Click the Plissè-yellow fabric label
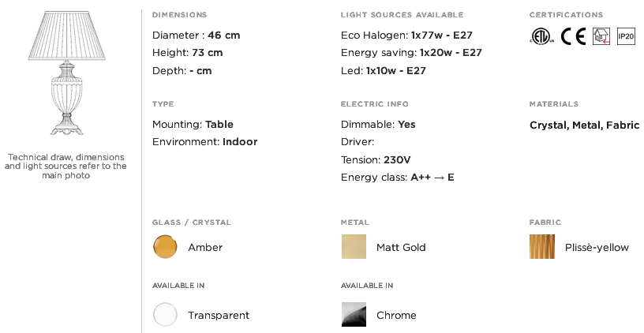 pos(597,247)
